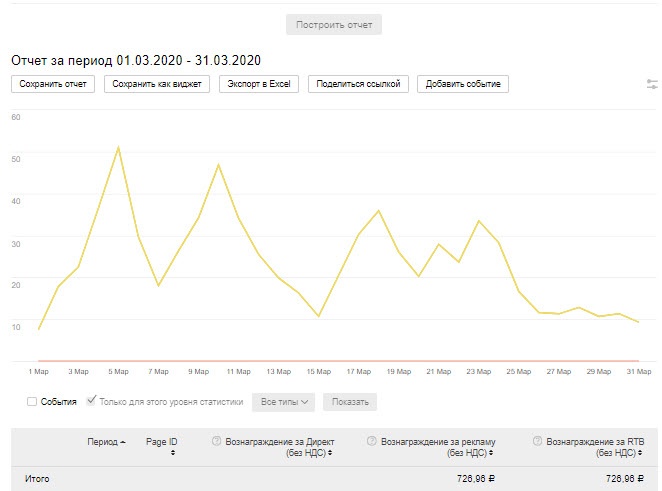Viewport: 662px width, 491px height.
Task: Sort Вознаграждение за RTB column
Action: (x=637, y=453)
